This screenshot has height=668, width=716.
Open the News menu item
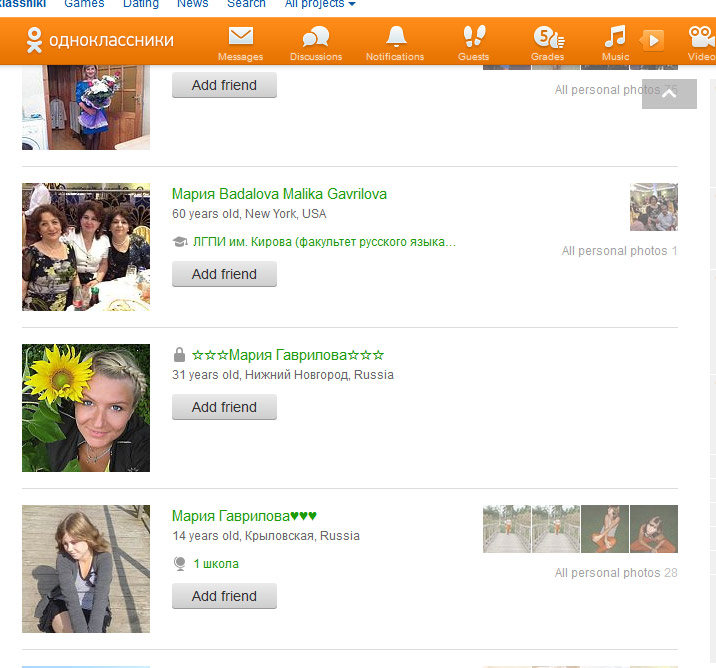tap(193, 4)
